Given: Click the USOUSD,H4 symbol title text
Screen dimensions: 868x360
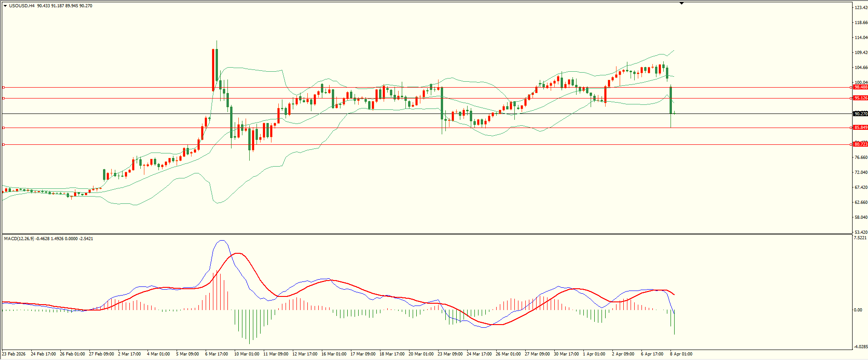Looking at the screenshot, I should tap(22, 6).
